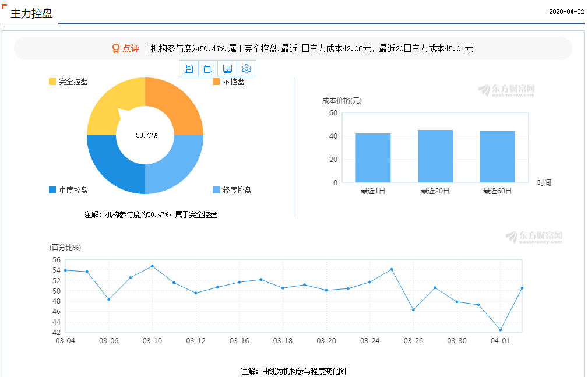Click the save-as-image icon in the chart toolbar
588x377 pixels.
(227, 69)
